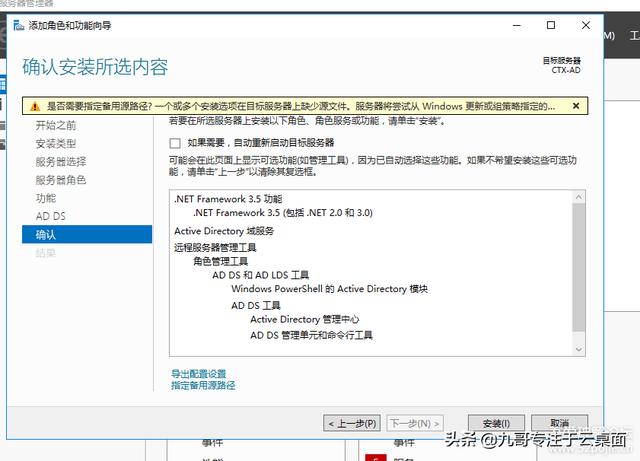Viewport: 640px width, 461px height.
Task: Select '远程服务器管理工具' entry
Action: pyautogui.click(x=215, y=247)
